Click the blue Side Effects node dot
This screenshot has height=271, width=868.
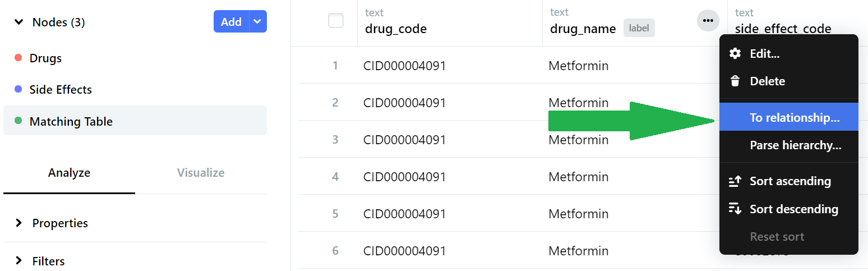coord(18,89)
